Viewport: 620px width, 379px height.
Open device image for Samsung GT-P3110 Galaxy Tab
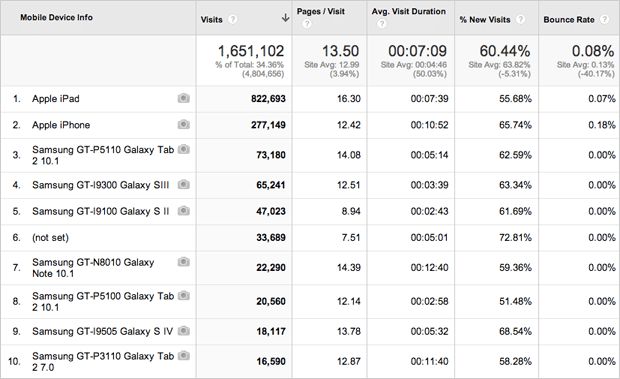coord(183,355)
